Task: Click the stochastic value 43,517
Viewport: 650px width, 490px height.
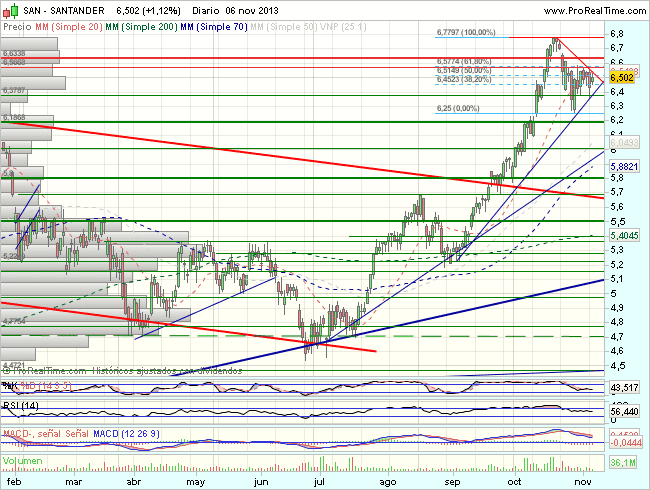Action: (x=624, y=388)
